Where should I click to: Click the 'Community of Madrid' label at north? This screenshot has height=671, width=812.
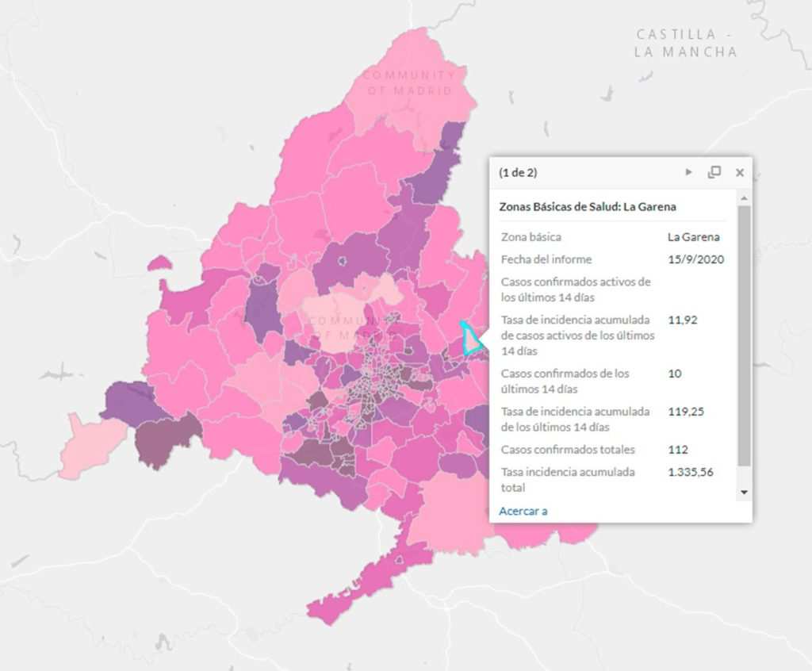pos(408,82)
